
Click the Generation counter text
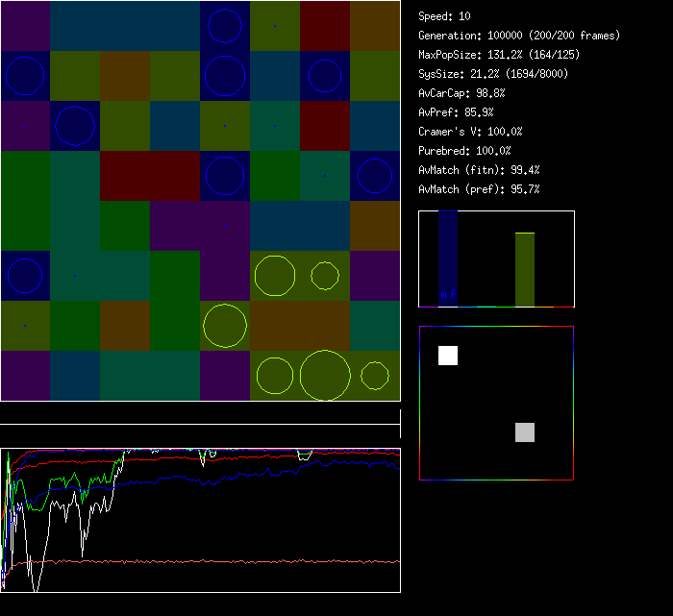(x=519, y=36)
